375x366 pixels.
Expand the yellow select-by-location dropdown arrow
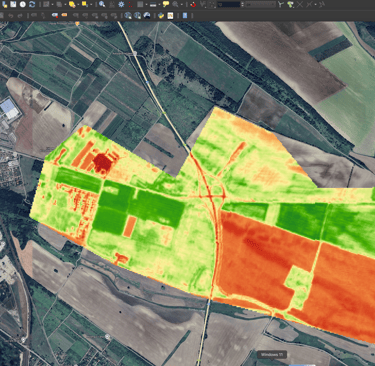pyautogui.click(x=91, y=5)
